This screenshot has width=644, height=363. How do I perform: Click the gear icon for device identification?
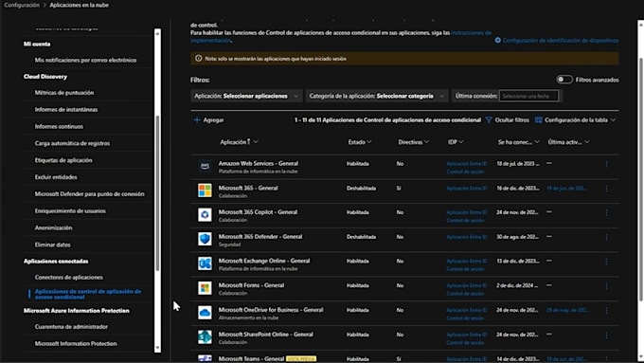point(497,41)
